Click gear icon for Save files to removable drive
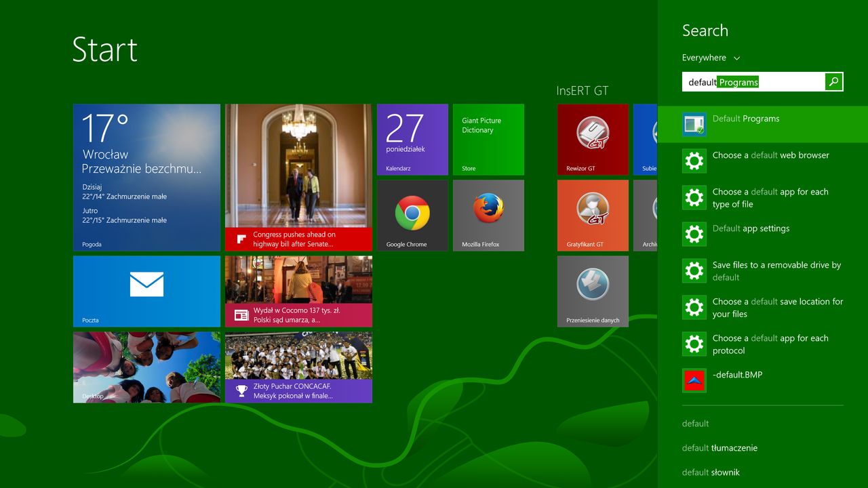The width and height of the screenshot is (868, 488). coord(694,270)
